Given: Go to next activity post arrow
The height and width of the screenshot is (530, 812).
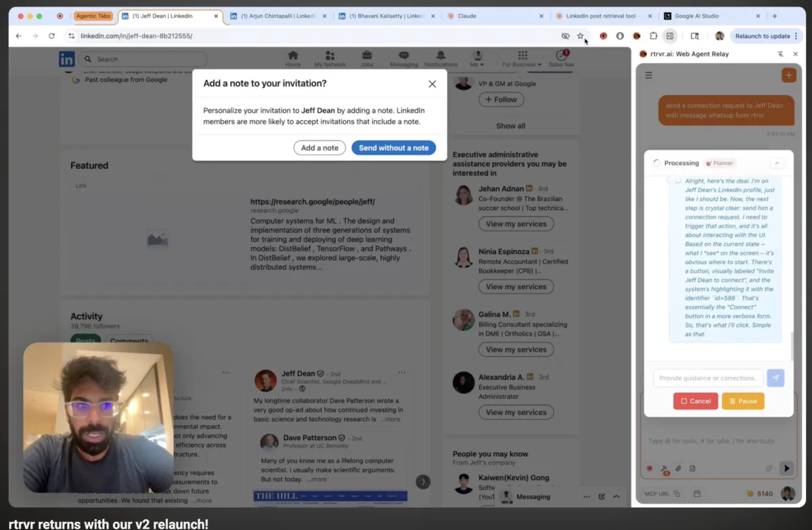Looking at the screenshot, I should coord(423,482).
